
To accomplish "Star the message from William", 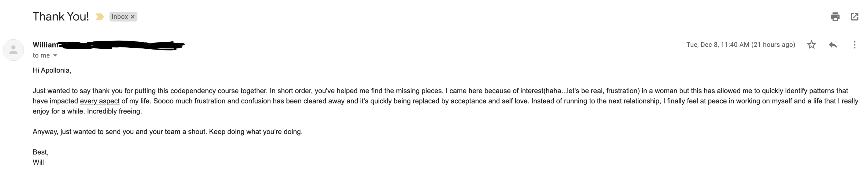I will (811, 45).
